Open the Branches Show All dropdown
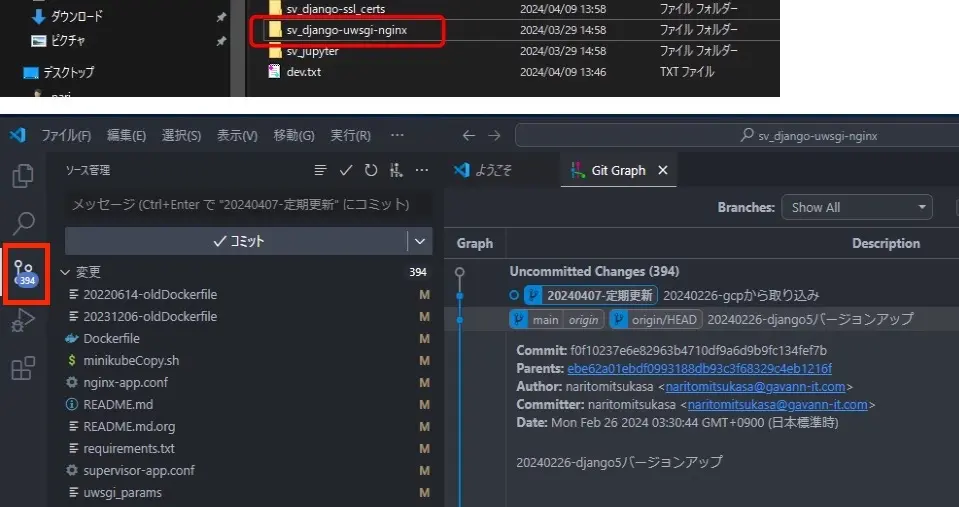The height and width of the screenshot is (507, 959). (856, 207)
